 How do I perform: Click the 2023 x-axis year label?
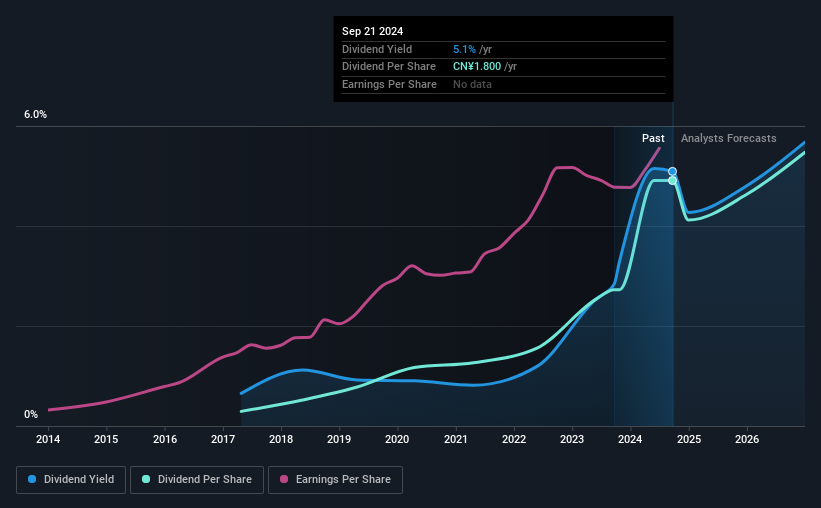point(572,439)
